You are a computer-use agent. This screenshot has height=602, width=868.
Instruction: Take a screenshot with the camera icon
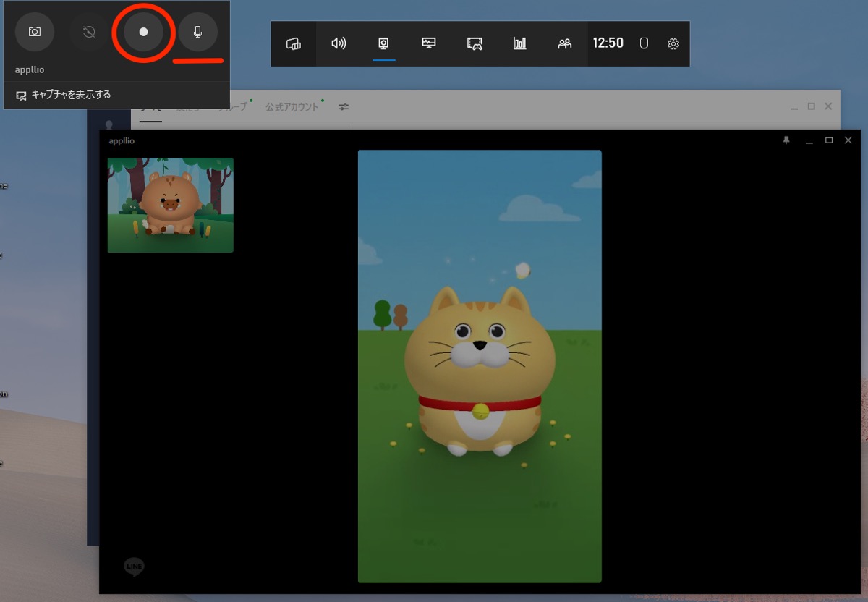tap(35, 31)
